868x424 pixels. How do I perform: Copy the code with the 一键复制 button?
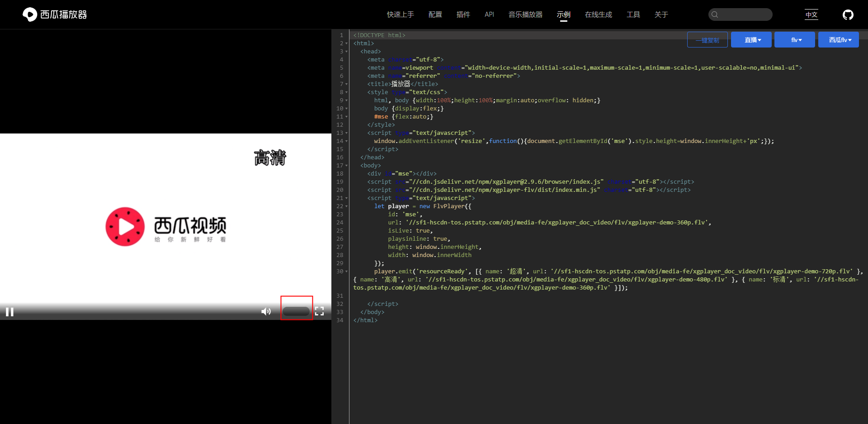pyautogui.click(x=708, y=40)
